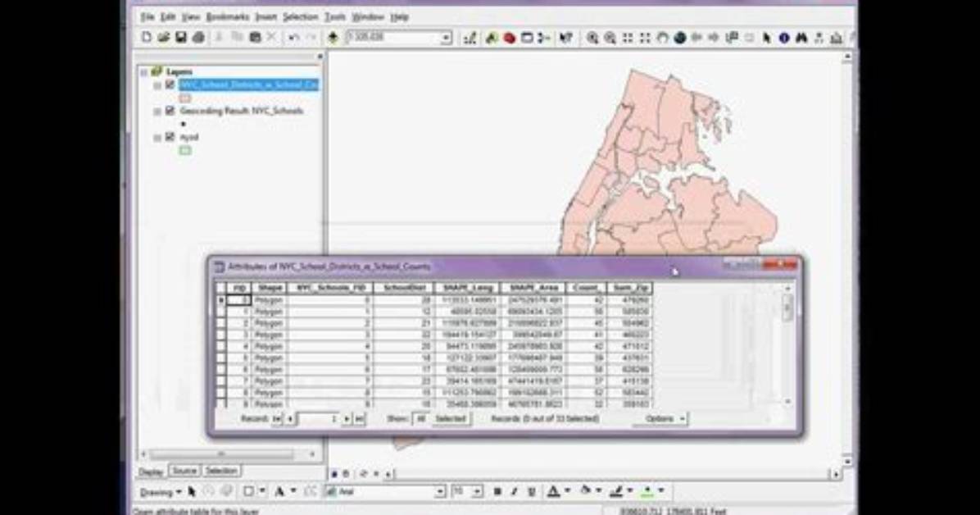Click the Full Extent globe icon

coord(680,39)
